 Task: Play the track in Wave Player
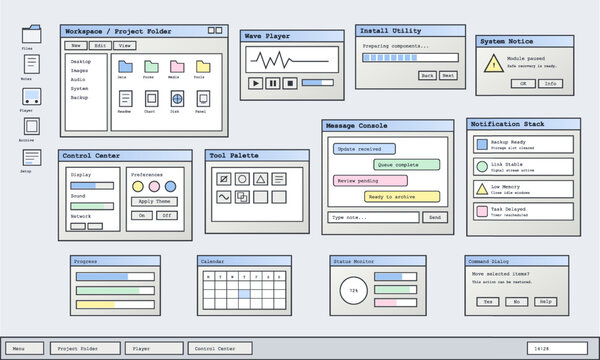(256, 83)
